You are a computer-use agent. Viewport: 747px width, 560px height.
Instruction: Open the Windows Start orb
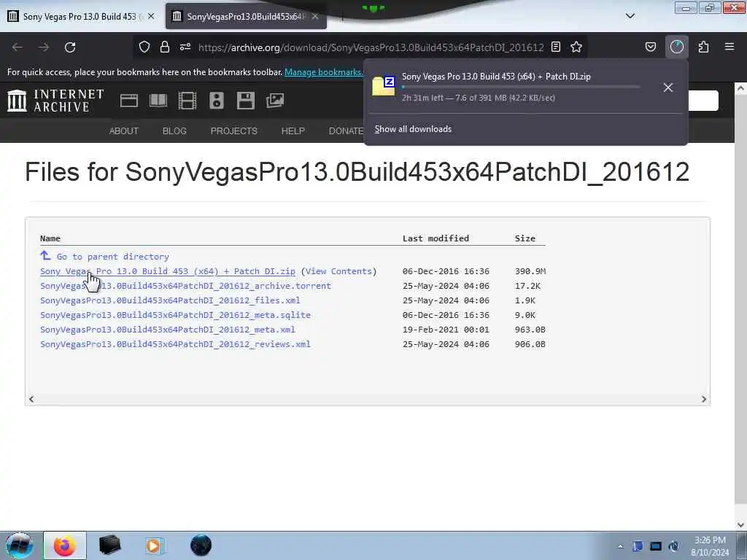tap(19, 545)
